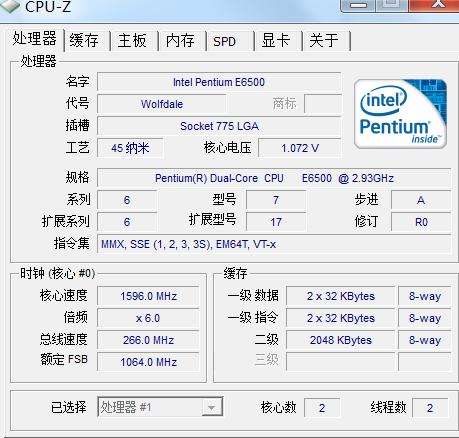
Task: Click the bus speed value 266.0 MHz
Action: (x=148, y=340)
